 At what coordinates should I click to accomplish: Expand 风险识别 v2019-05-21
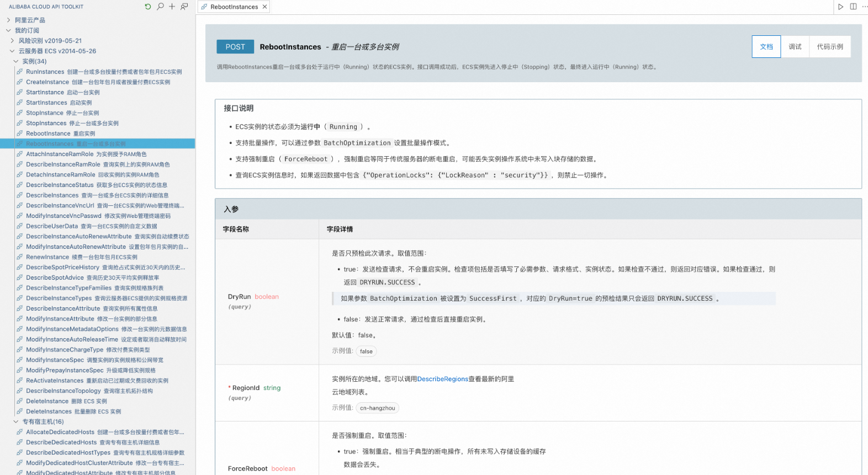12,41
